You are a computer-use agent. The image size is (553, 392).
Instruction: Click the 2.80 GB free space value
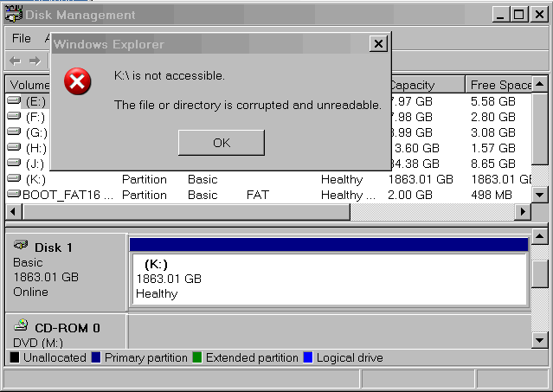[x=493, y=117]
